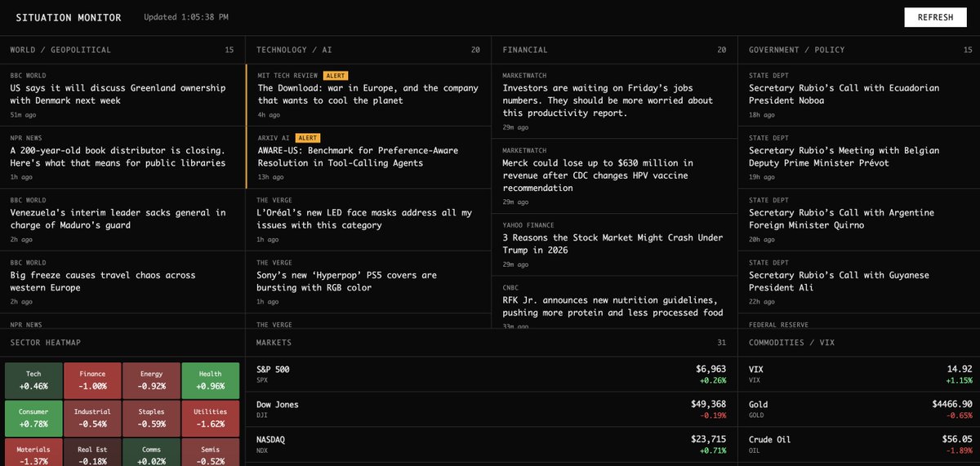Viewport: 980px width, 466px height.
Task: Select the Health sector heatmap tile
Action: click(210, 379)
